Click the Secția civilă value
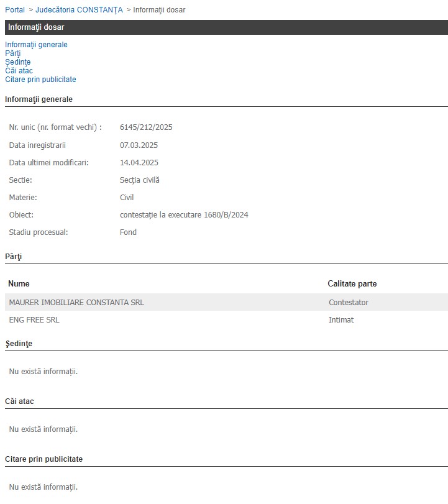448x504 pixels. click(139, 180)
